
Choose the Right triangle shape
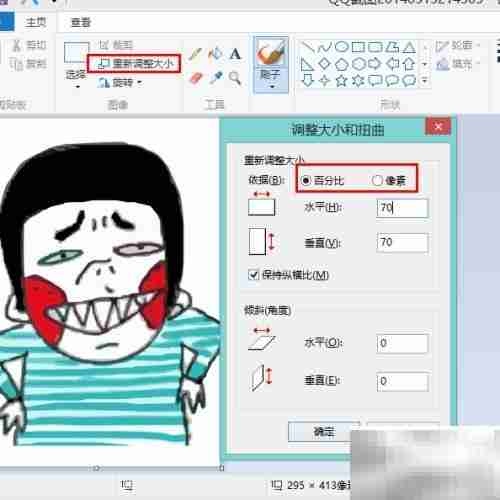point(307,64)
